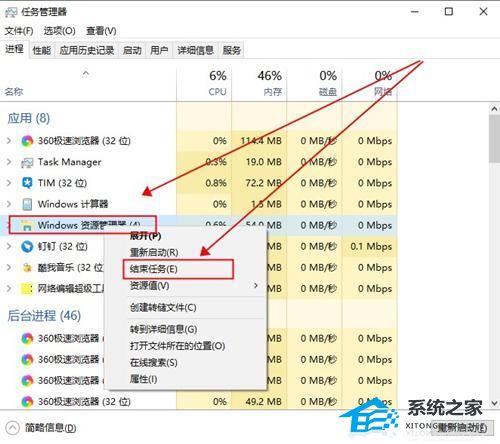This screenshot has height=444, width=500.
Task: Click the 钉钉 (32 位) blue icon
Action: point(27,246)
